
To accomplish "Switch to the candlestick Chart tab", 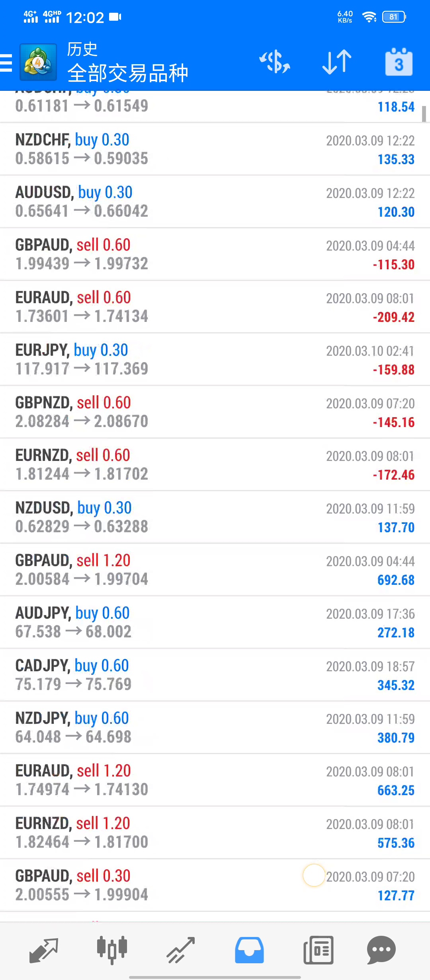I will tap(112, 950).
